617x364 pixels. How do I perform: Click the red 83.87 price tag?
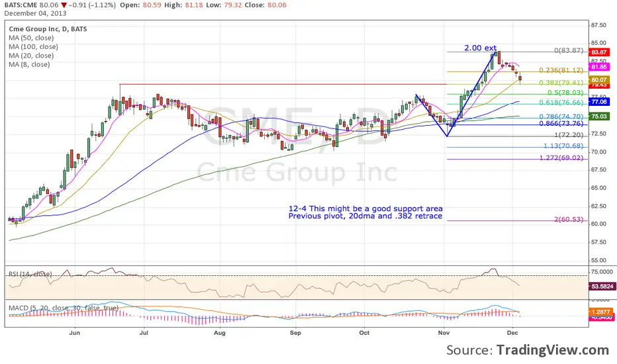[599, 52]
